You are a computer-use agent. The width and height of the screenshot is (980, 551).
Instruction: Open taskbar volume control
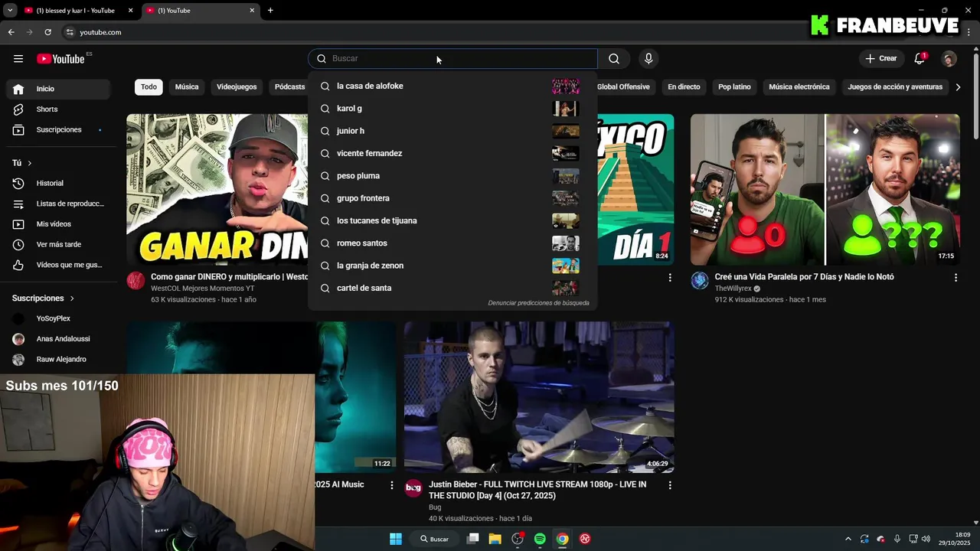point(926,539)
